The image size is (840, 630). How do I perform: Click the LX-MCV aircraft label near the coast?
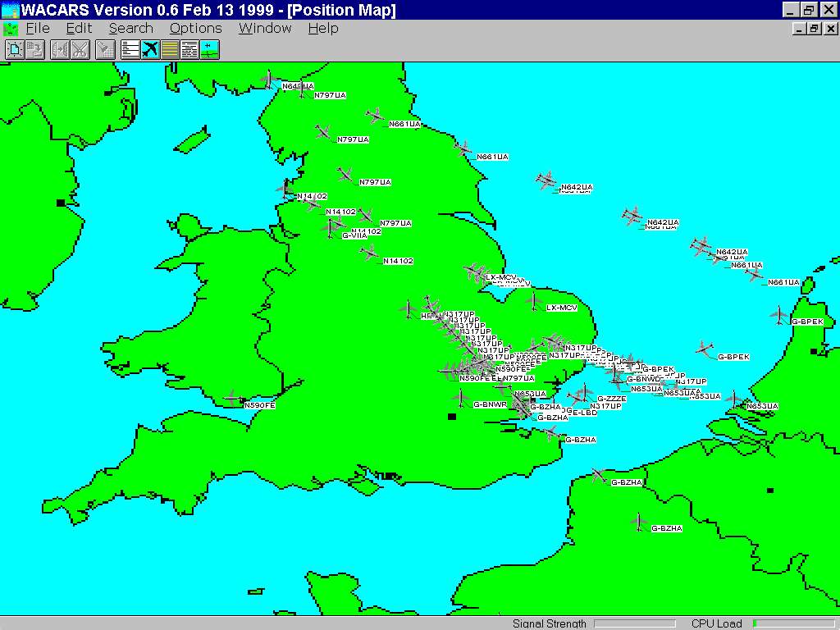[x=562, y=308]
